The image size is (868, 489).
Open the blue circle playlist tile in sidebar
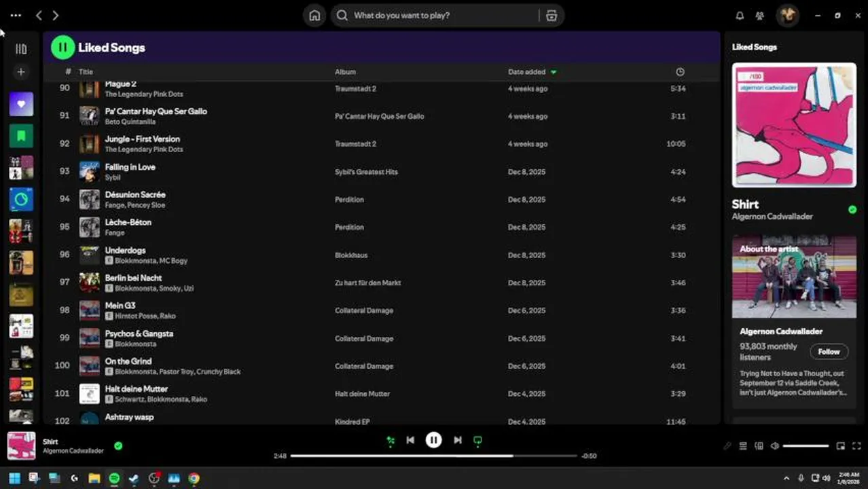(x=21, y=200)
